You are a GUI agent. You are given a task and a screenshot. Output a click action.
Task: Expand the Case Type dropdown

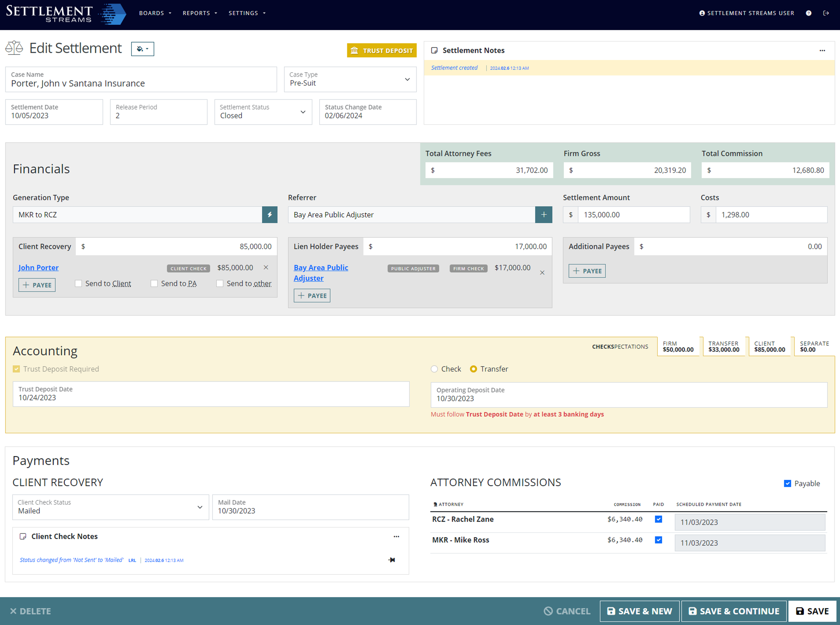[407, 79]
